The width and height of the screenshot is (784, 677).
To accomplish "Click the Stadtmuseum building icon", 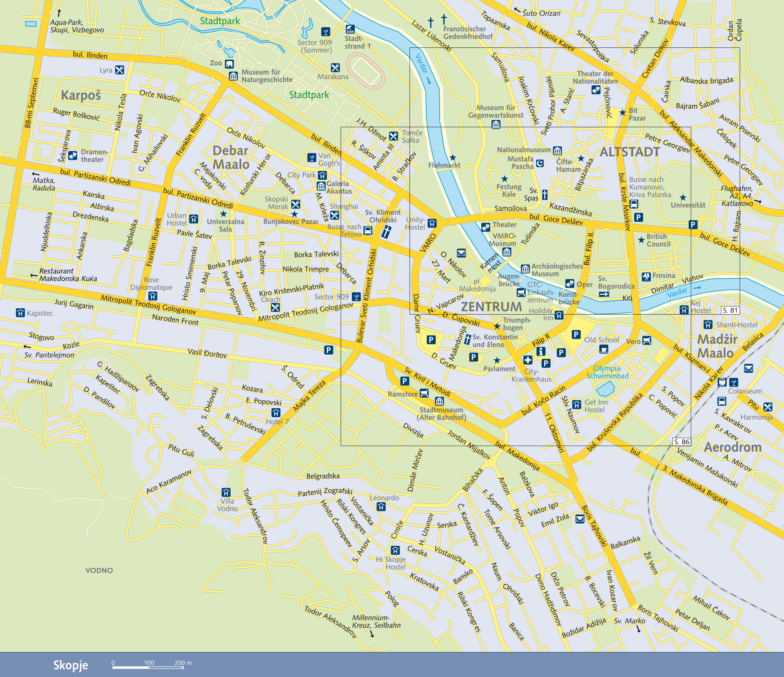I will tap(439, 401).
